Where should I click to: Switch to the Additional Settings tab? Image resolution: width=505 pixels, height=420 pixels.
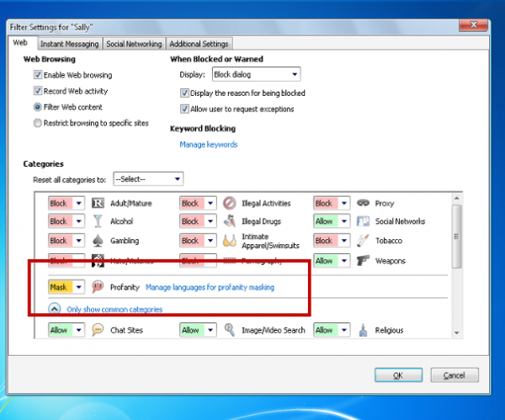pyautogui.click(x=199, y=44)
